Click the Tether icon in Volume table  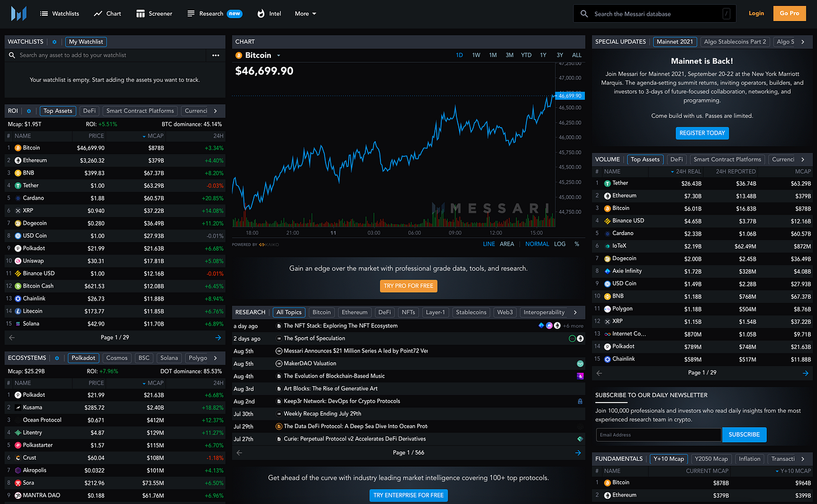coord(607,183)
